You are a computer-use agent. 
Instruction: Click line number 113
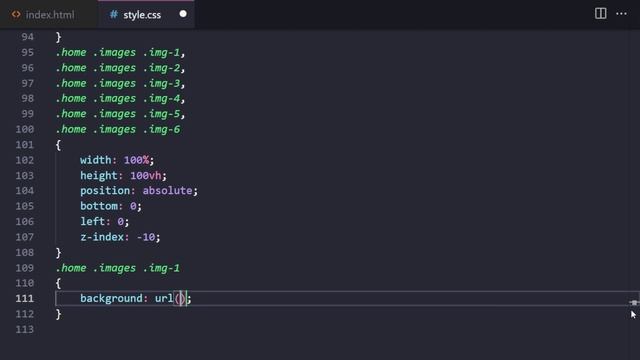click(x=24, y=329)
